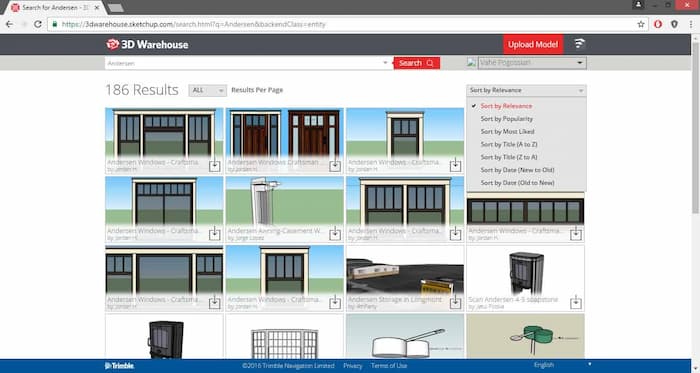Select Sort by Date (New to Old)
This screenshot has height=373, width=700.
[517, 170]
